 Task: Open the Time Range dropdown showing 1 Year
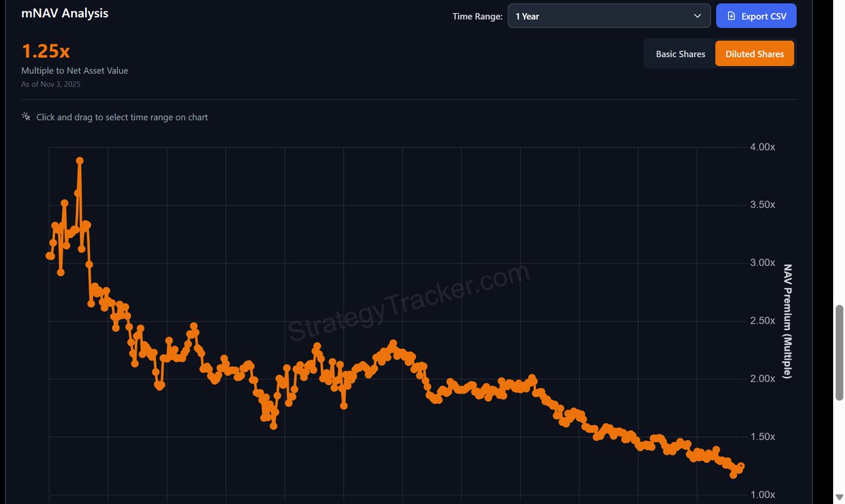[x=609, y=16]
